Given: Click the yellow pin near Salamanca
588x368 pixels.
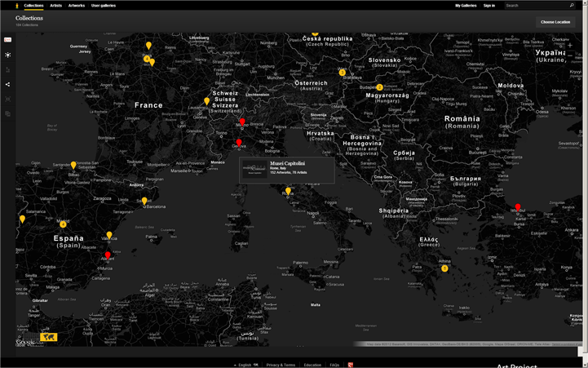Looking at the screenshot, I should tap(23, 219).
